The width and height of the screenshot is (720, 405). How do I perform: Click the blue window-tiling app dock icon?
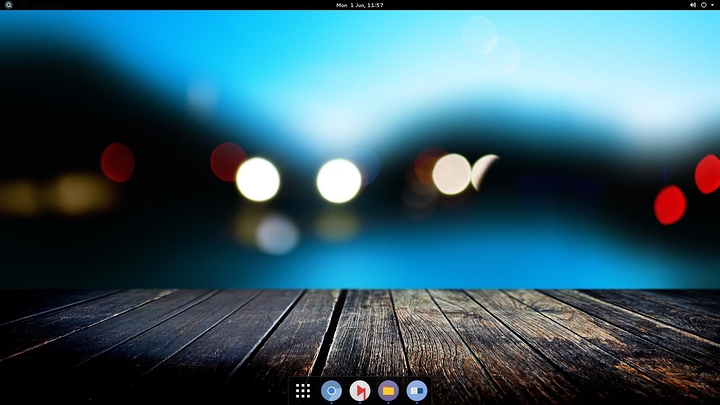coord(417,391)
